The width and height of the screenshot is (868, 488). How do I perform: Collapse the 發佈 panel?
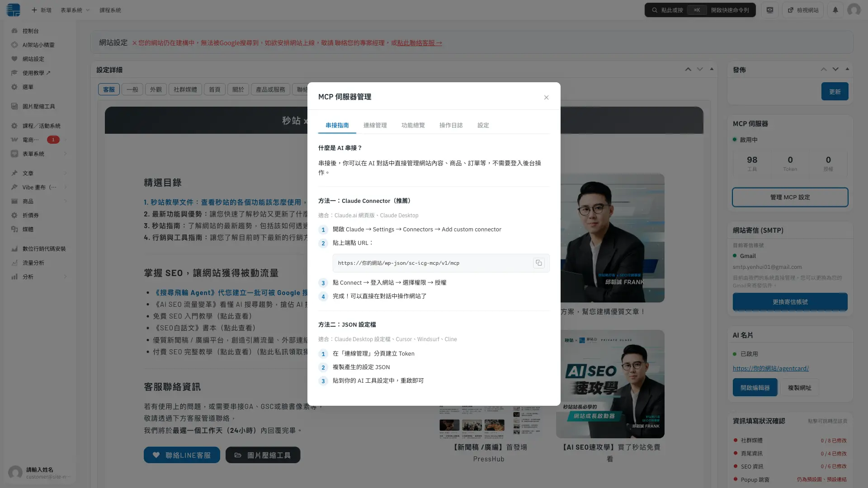(847, 69)
